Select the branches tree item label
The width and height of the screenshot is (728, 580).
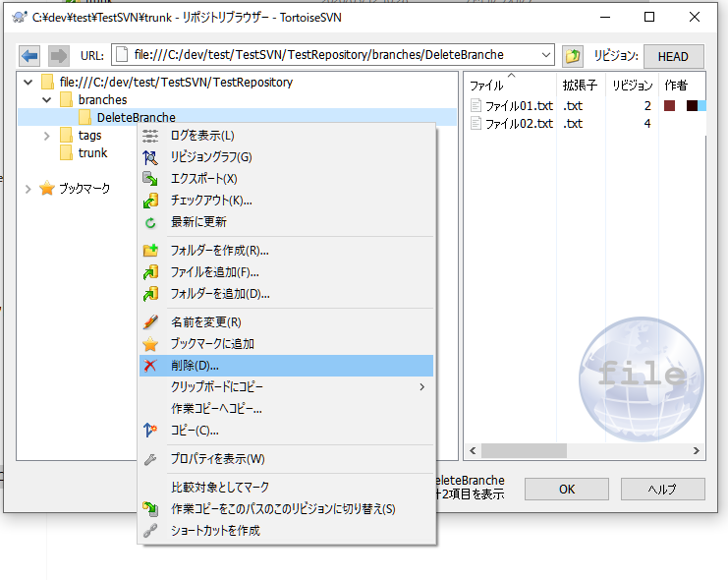point(102,100)
